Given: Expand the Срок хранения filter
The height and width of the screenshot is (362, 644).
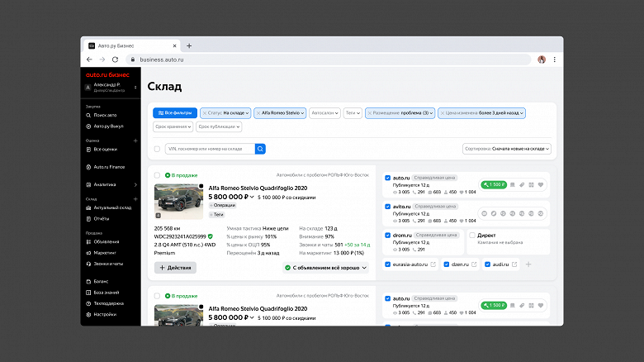Looking at the screenshot, I should pyautogui.click(x=173, y=126).
